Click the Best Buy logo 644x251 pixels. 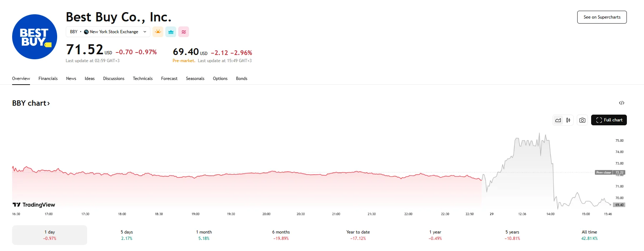[35, 37]
